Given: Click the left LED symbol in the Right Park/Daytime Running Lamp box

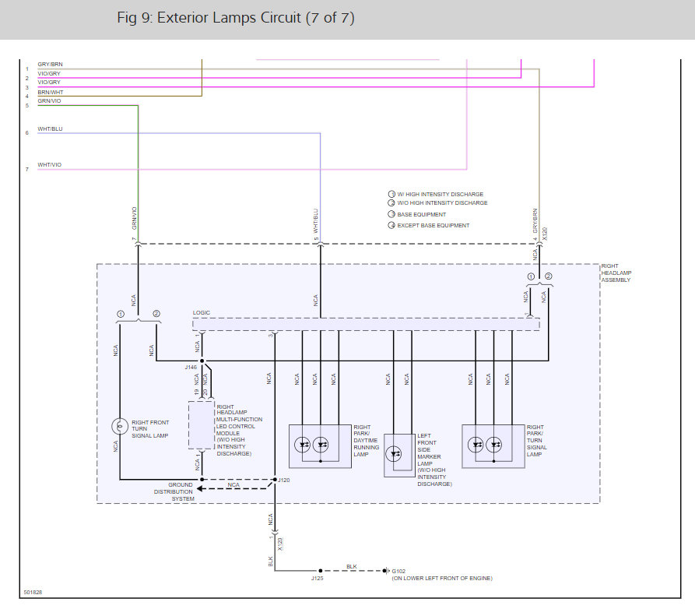Looking at the screenshot, I should point(303,444).
